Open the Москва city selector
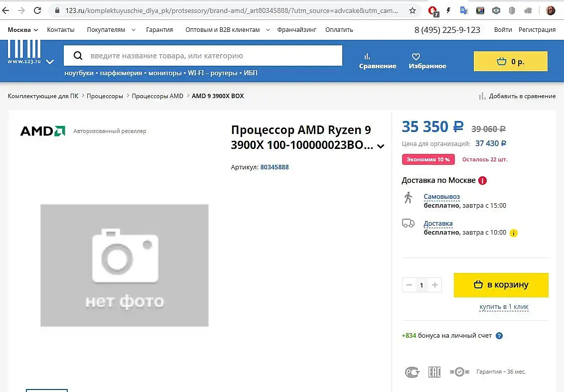The width and height of the screenshot is (564, 392). tap(22, 30)
